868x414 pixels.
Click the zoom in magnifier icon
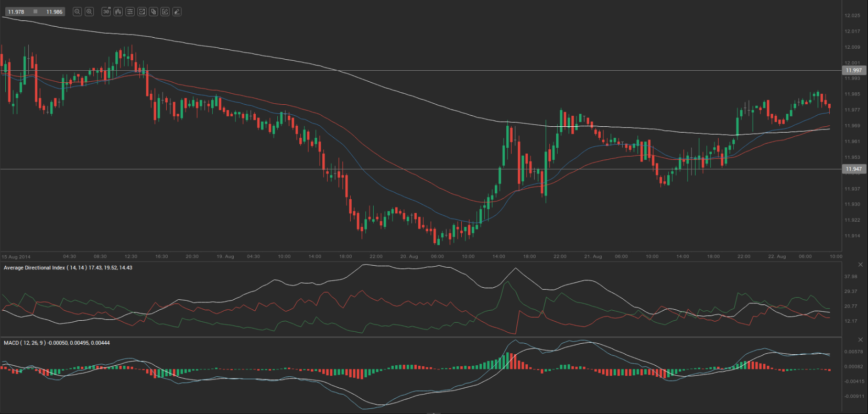click(x=89, y=12)
